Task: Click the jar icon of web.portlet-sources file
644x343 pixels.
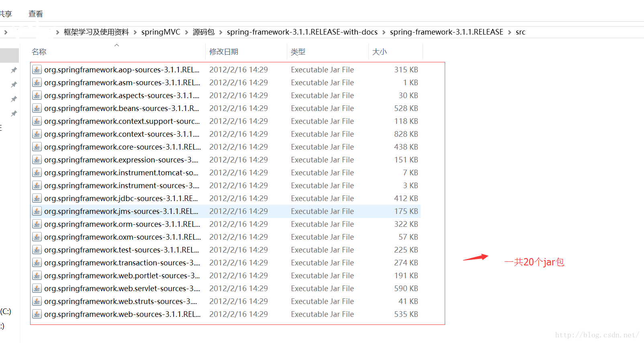Action: click(37, 275)
